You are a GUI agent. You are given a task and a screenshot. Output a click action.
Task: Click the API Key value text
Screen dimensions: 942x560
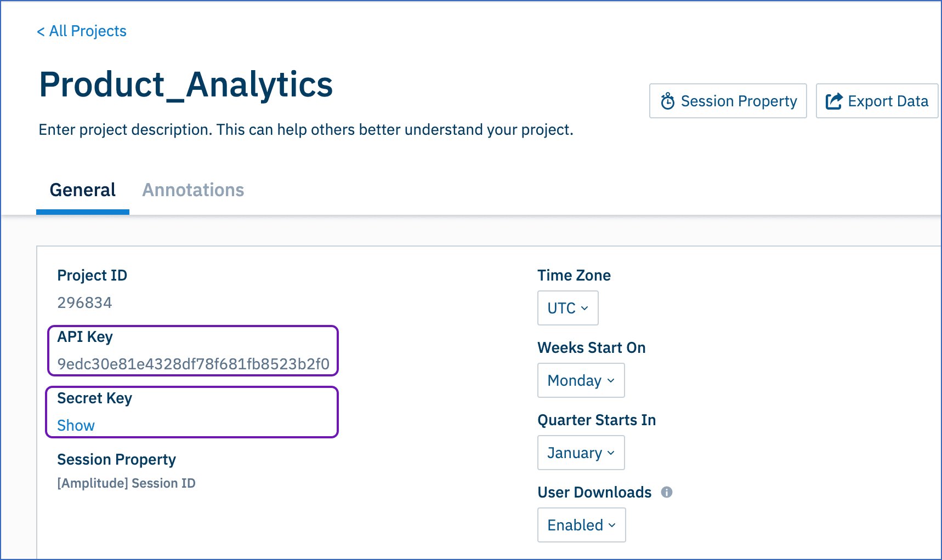coord(193,364)
